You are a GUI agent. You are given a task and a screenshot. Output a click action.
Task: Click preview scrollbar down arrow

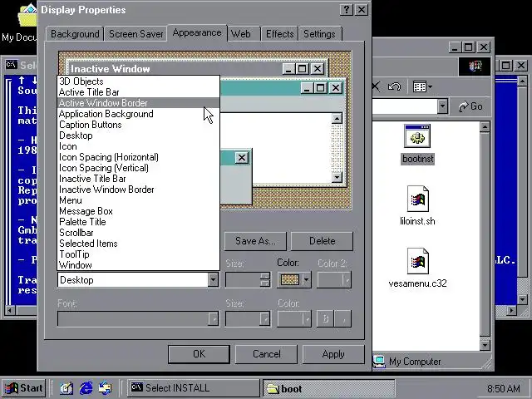click(x=337, y=177)
